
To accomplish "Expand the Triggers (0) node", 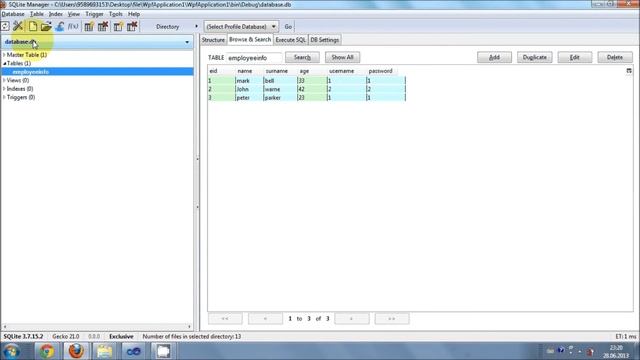I will pos(4,97).
